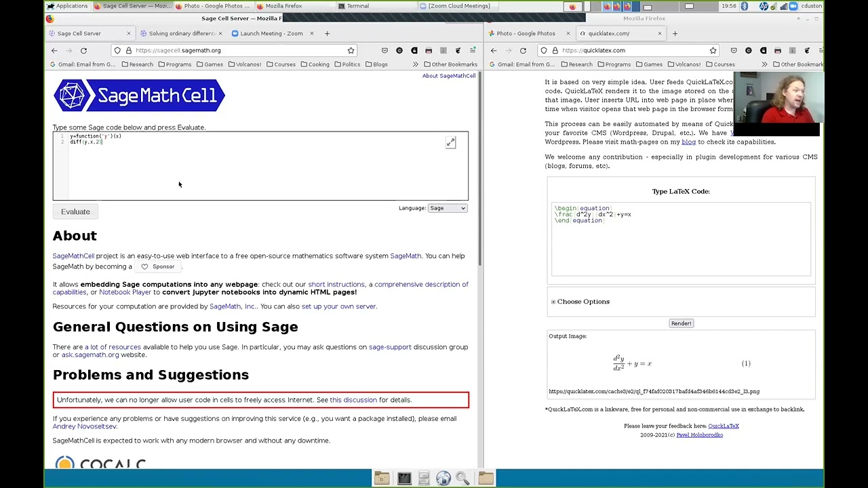Viewport: 868px width, 488px height.
Task: Open the sage-support link
Action: (390, 347)
